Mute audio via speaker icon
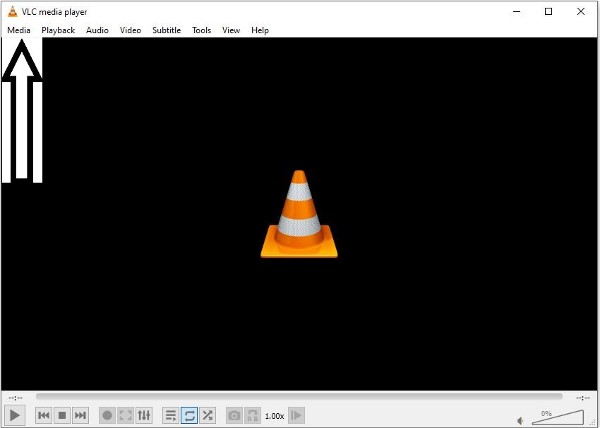The width and height of the screenshot is (600, 428). pos(520,421)
